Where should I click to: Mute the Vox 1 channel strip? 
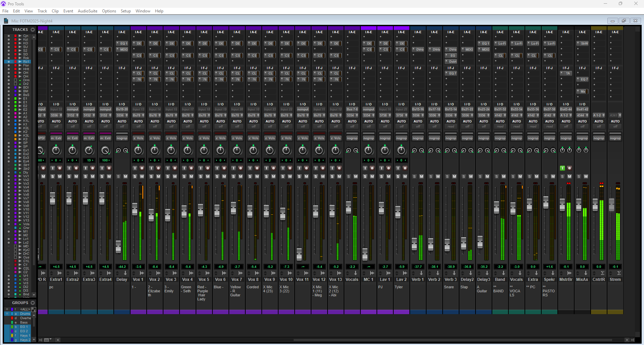[x=142, y=177]
